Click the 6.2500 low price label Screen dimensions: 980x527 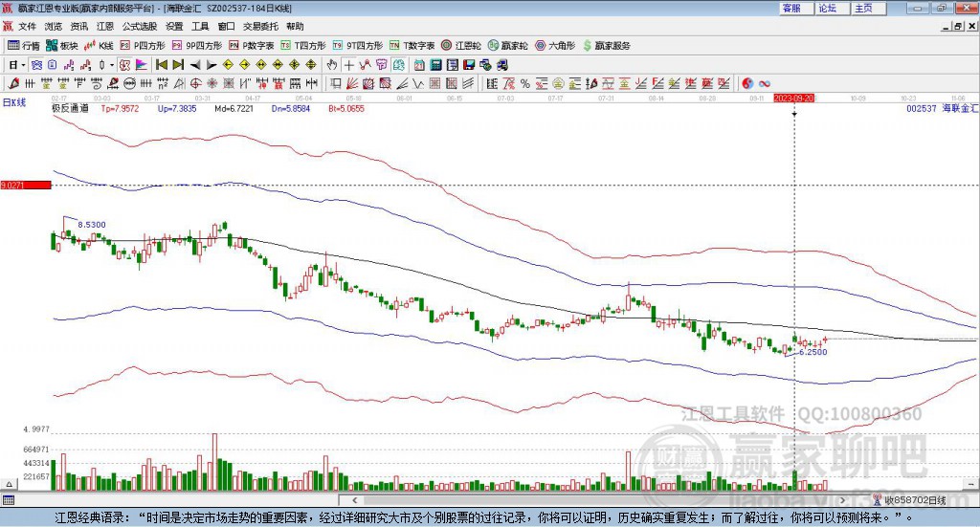[x=813, y=352]
